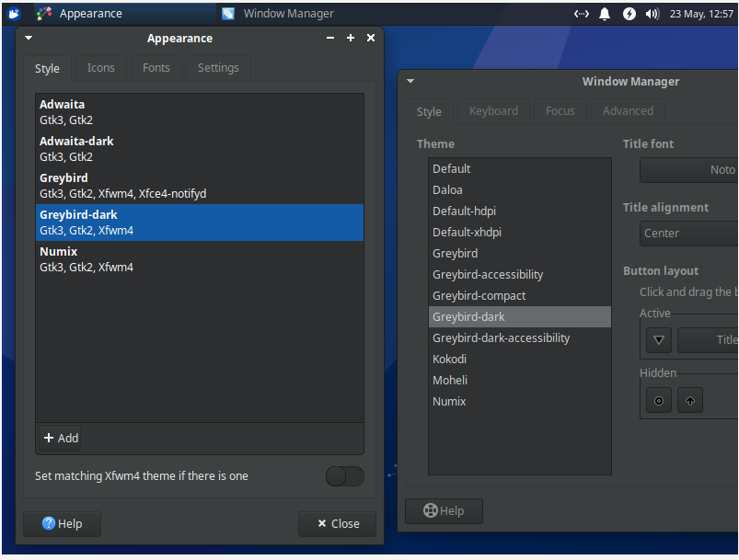Select the Numix theme in Window Manager list
The image size is (739, 560).
pyautogui.click(x=450, y=401)
